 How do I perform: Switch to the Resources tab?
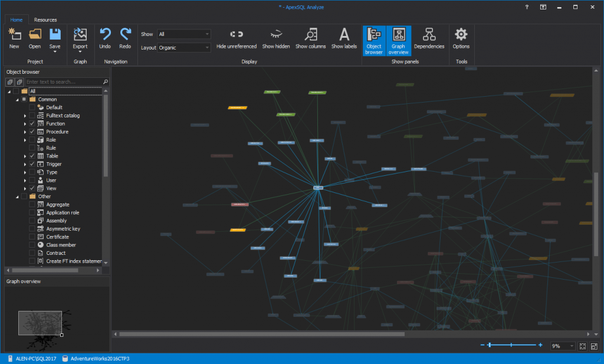45,19
